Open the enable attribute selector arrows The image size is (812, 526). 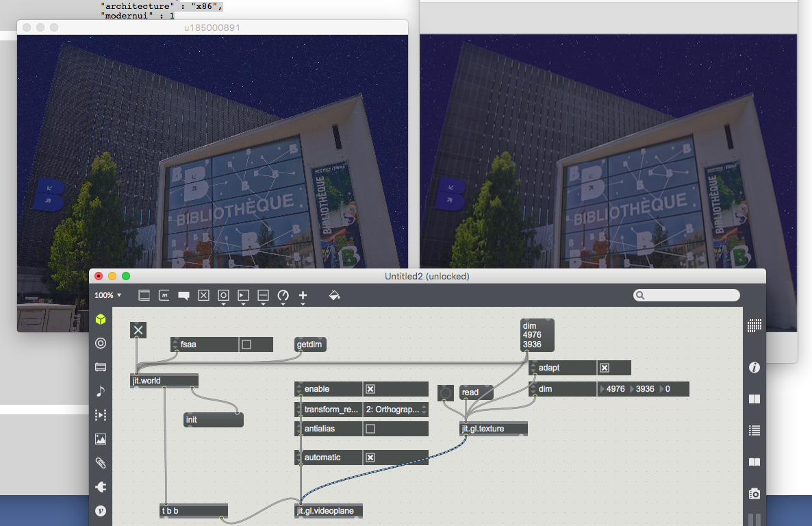click(x=299, y=389)
